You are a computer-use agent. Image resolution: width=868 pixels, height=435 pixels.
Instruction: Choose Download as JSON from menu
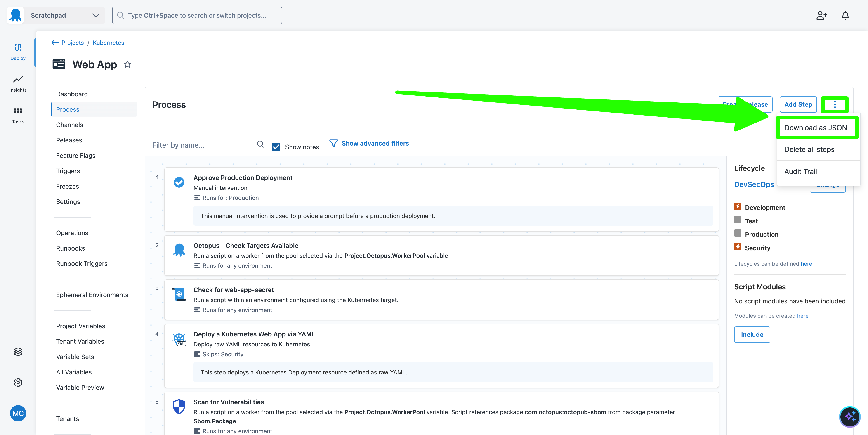(815, 128)
